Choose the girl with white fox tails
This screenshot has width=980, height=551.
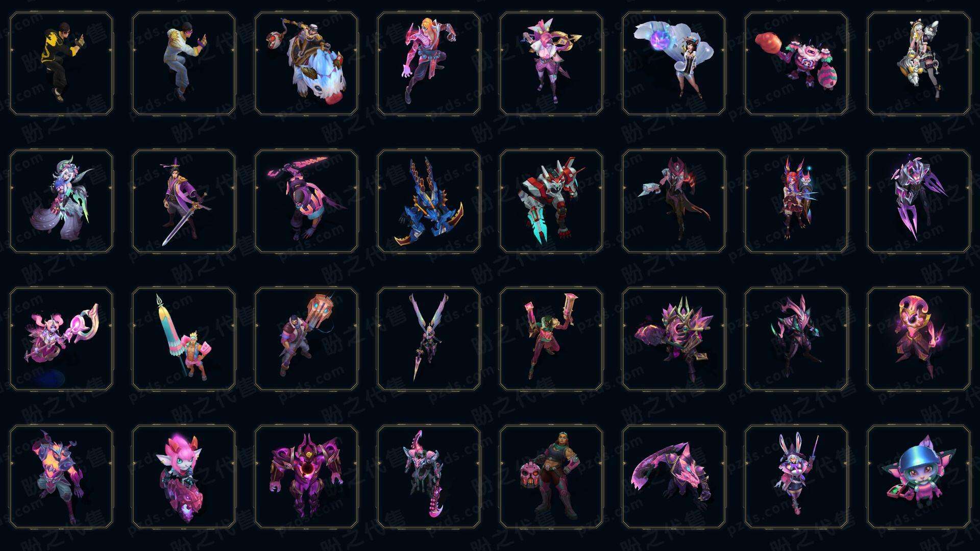click(x=674, y=64)
